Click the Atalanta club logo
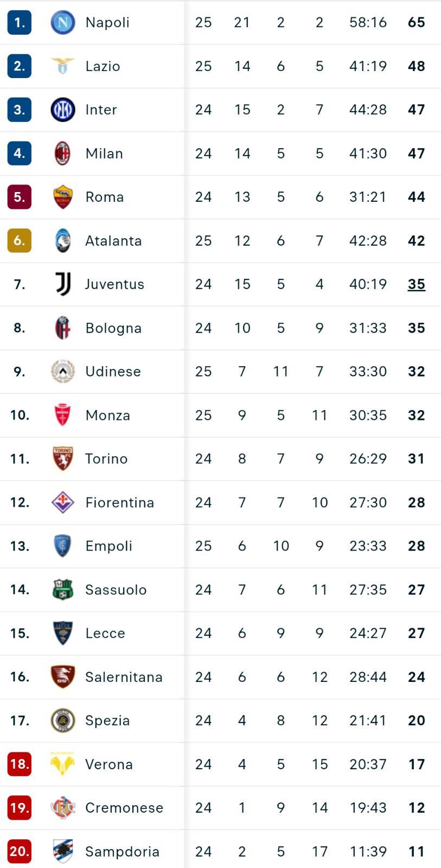 coord(62,240)
